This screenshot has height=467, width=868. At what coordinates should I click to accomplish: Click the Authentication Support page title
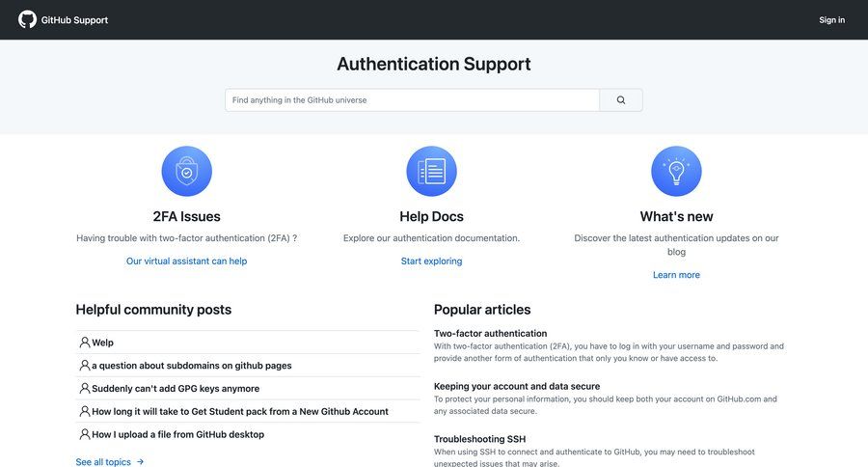coord(434,65)
